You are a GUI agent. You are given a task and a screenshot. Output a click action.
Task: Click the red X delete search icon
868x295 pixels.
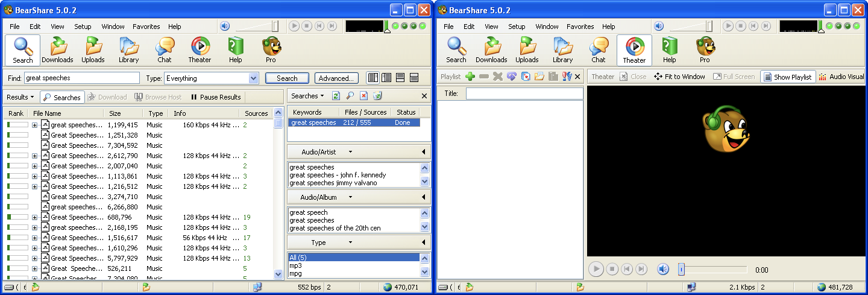[363, 96]
